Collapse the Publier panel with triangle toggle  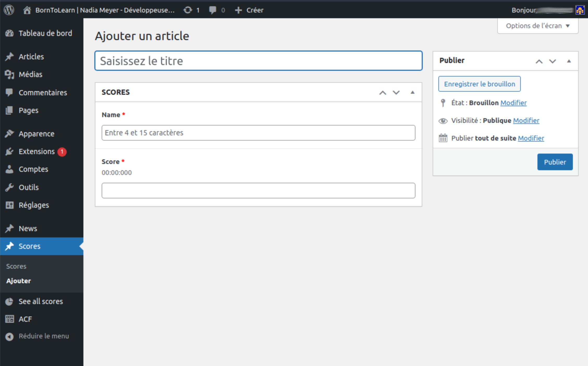pyautogui.click(x=569, y=61)
